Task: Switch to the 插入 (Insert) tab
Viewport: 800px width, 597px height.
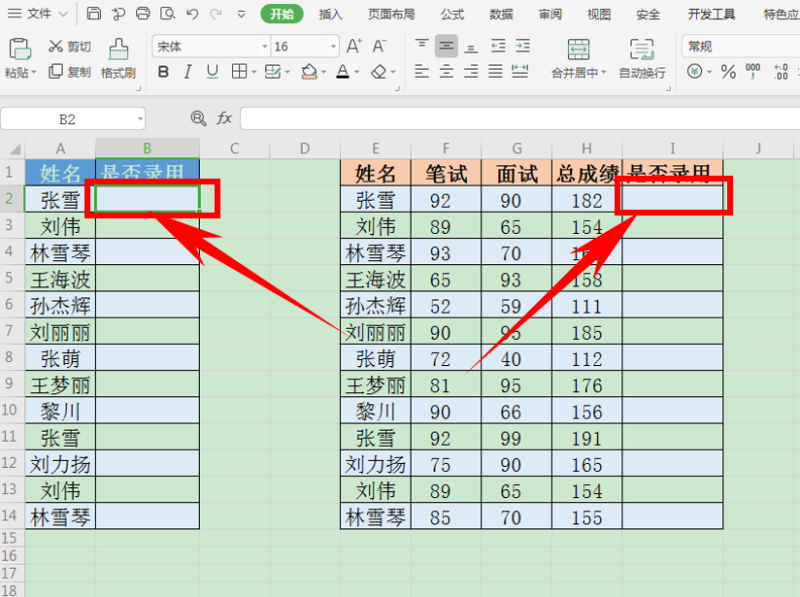Action: [330, 14]
